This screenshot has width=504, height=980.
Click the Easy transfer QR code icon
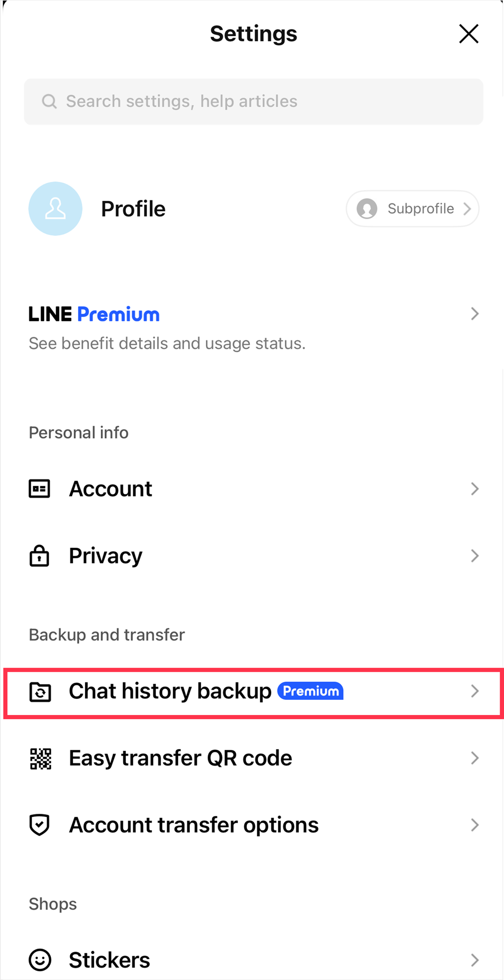coord(40,758)
